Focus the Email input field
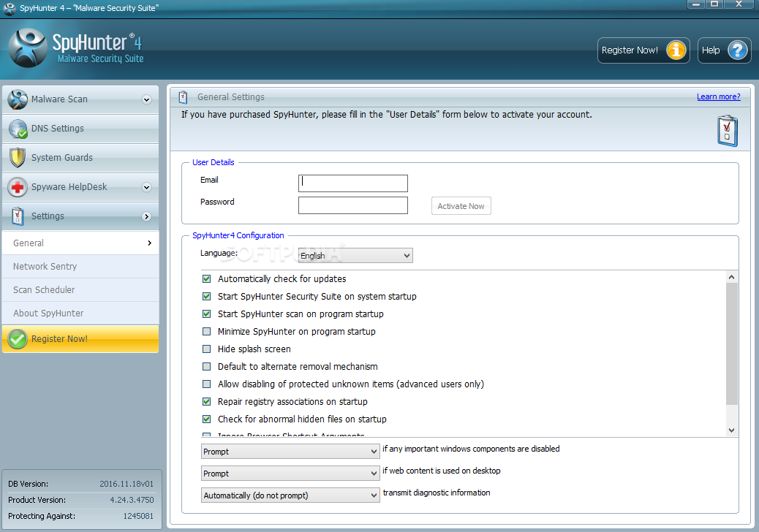 click(x=353, y=183)
